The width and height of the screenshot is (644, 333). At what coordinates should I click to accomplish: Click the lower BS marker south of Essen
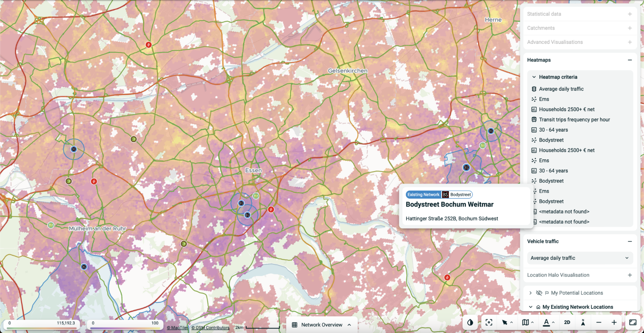[248, 215]
